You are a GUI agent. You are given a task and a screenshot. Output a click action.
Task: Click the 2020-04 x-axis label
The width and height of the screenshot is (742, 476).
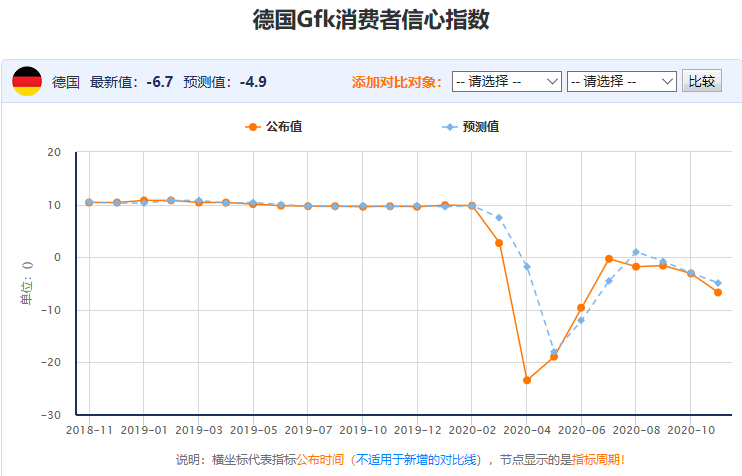coord(527,430)
